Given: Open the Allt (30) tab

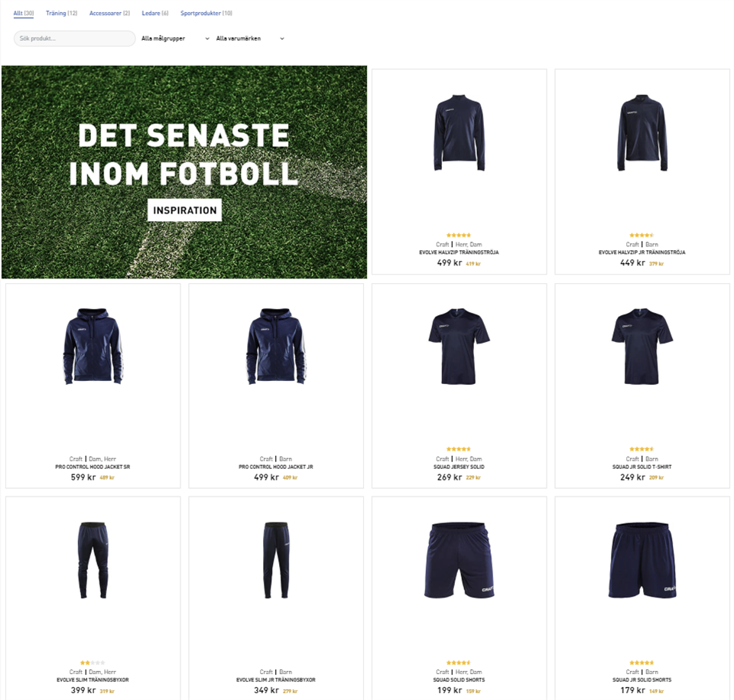Looking at the screenshot, I should pyautogui.click(x=24, y=13).
